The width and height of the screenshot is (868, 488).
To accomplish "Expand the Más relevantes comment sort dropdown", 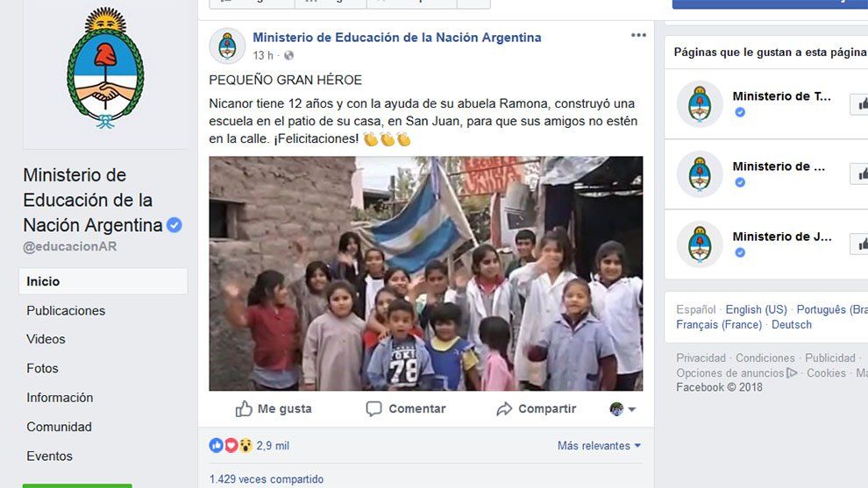I will 599,445.
